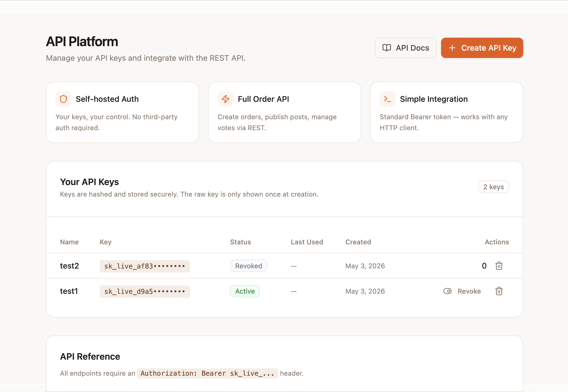Click the Self-hosted Auth card title
The height and width of the screenshot is (392, 568).
click(x=107, y=99)
